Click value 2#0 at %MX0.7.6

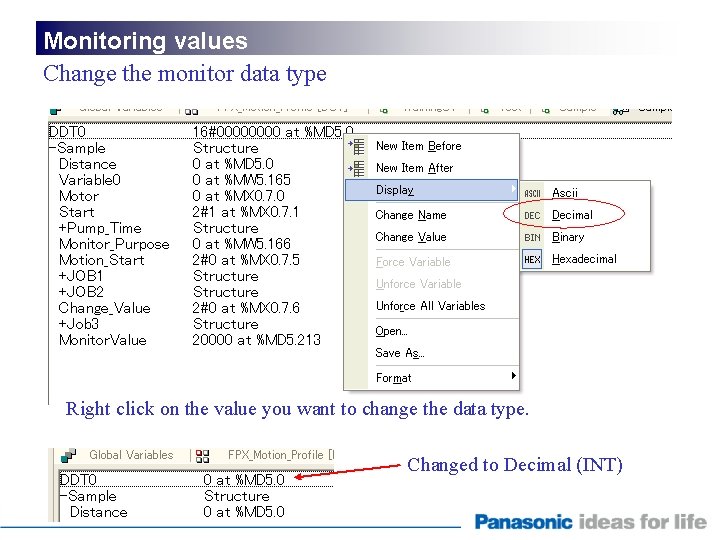pyautogui.click(x=246, y=308)
